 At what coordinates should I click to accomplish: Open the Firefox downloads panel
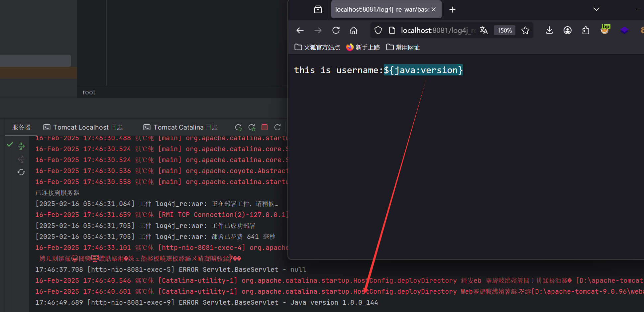(x=549, y=31)
